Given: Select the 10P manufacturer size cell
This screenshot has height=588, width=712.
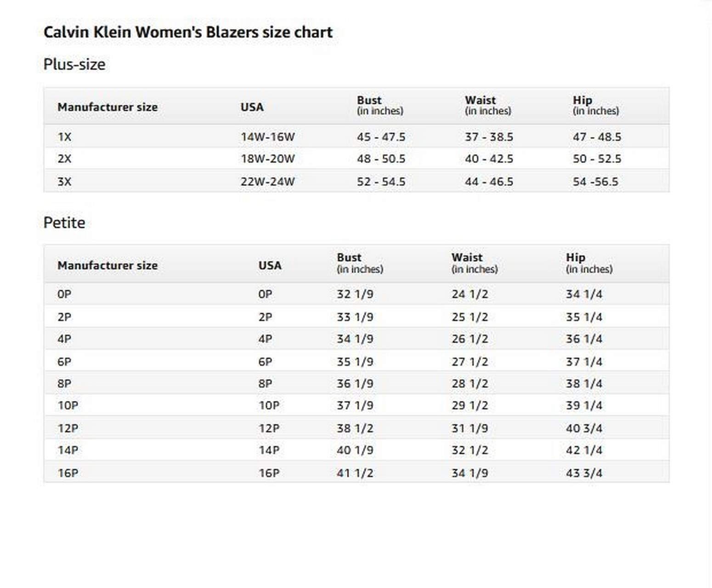Looking at the screenshot, I should coord(68,406).
